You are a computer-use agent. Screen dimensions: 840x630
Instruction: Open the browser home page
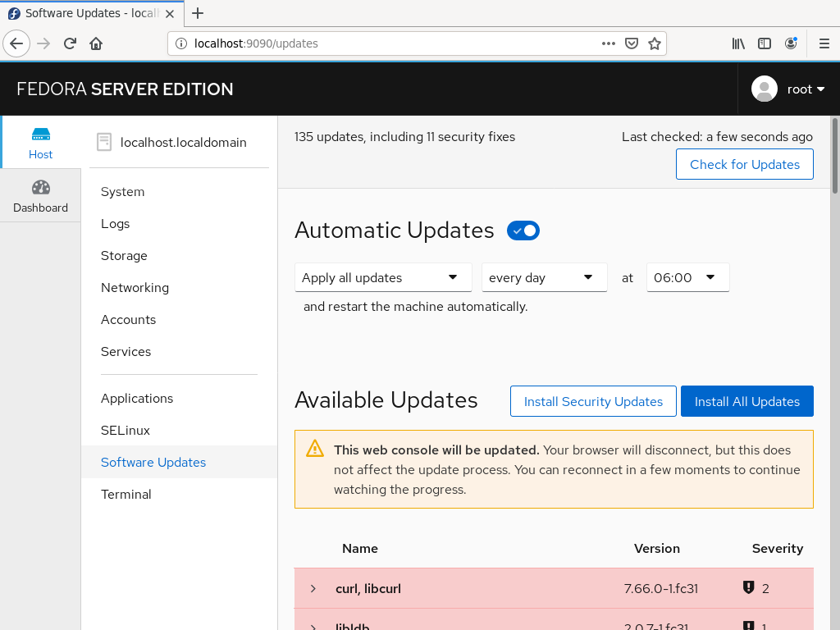tap(96, 43)
